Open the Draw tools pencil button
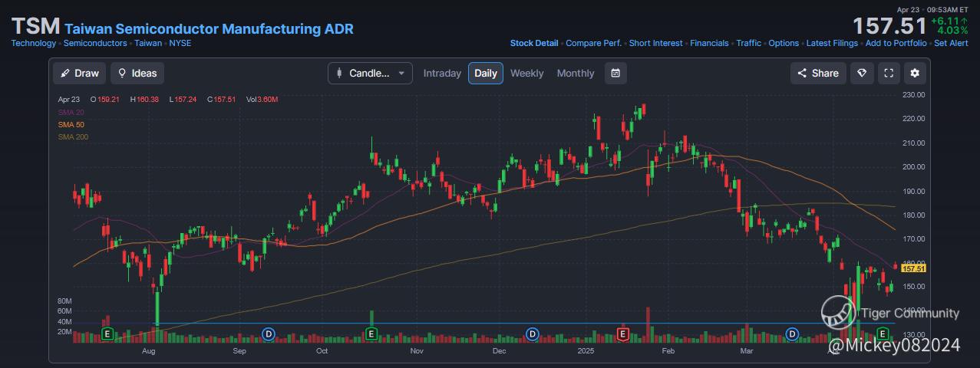Screen dimensions: 980x368 pyautogui.click(x=80, y=74)
